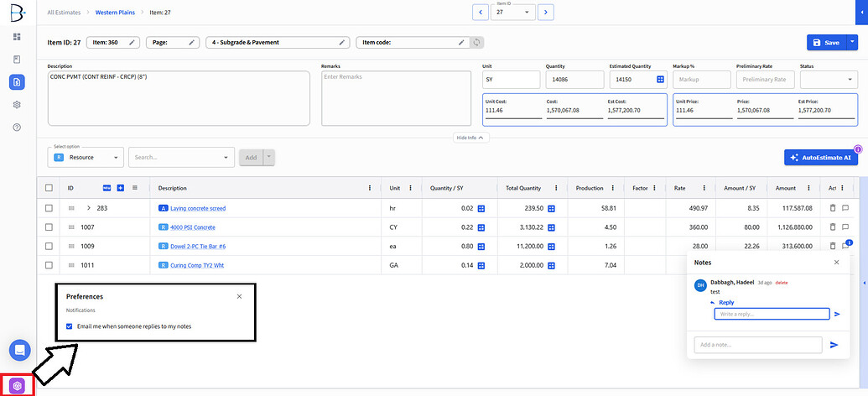Click the NEW icon in ID header

point(107,188)
